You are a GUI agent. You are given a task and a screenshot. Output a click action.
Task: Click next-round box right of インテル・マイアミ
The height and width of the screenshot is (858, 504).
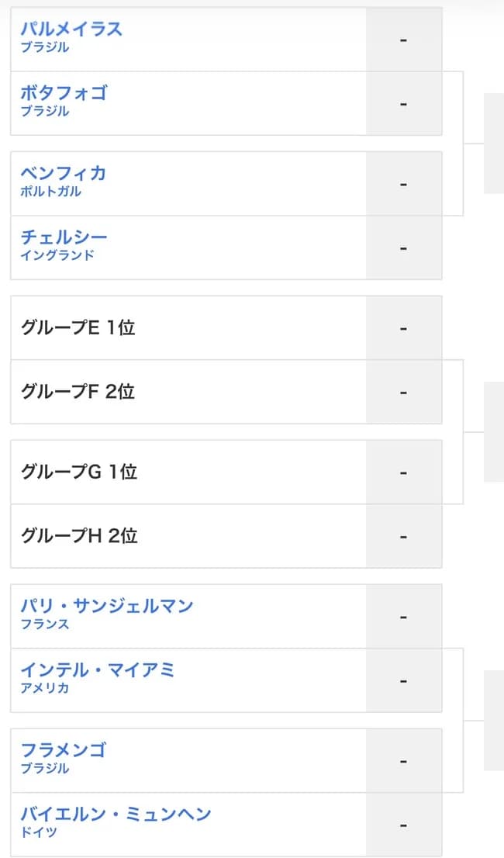tap(494, 721)
